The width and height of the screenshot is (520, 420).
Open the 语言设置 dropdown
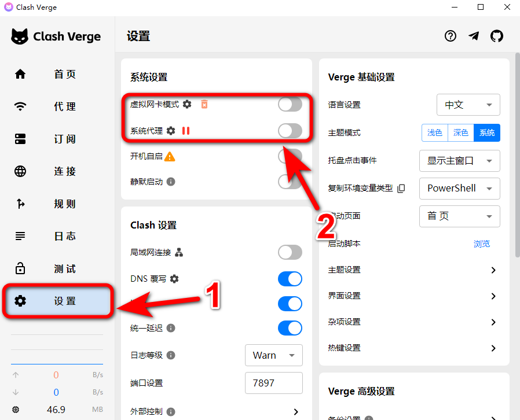tap(468, 105)
